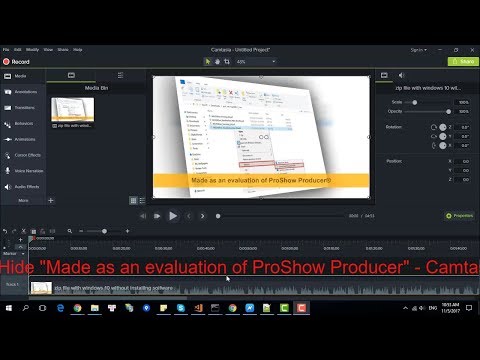Zoom out timeline with minus button

click(x=81, y=231)
